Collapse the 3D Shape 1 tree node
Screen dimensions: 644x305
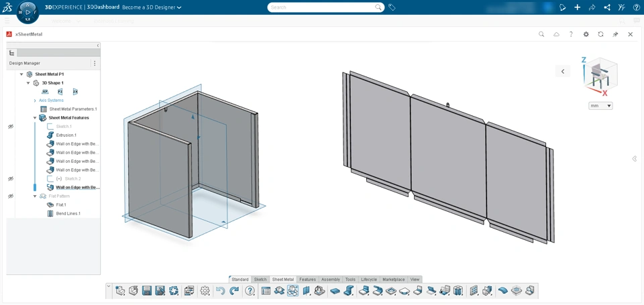pos(28,83)
